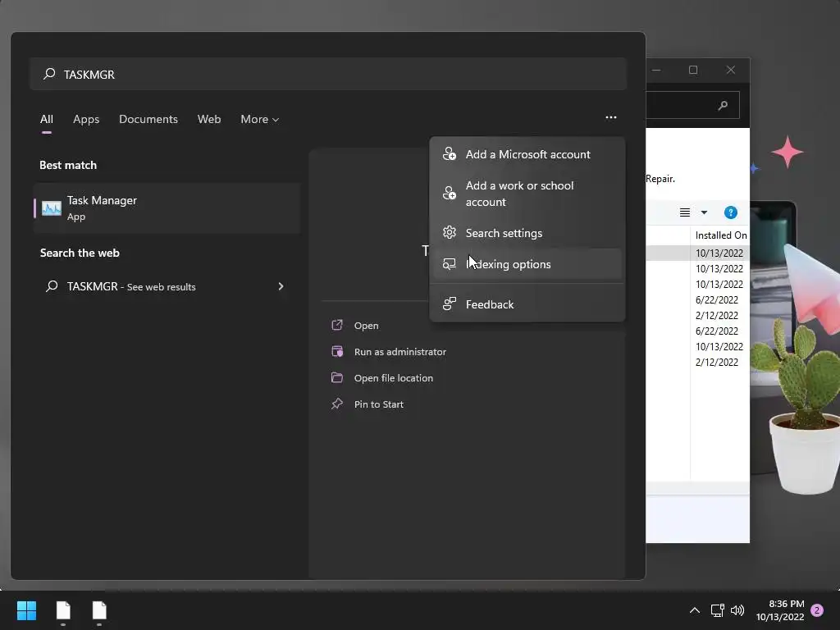This screenshot has width=840, height=630.
Task: Click inside the TASKMGR search box
Action: click(328, 74)
